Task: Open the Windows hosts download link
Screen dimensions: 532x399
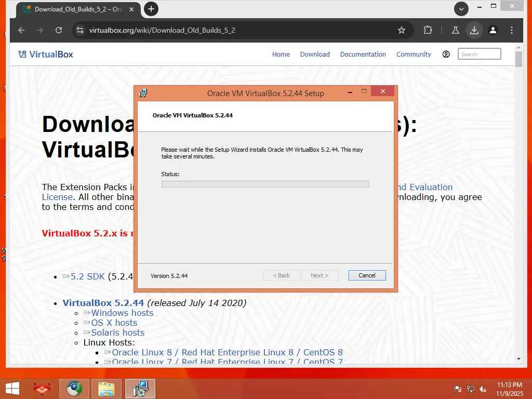Action: 122,313
